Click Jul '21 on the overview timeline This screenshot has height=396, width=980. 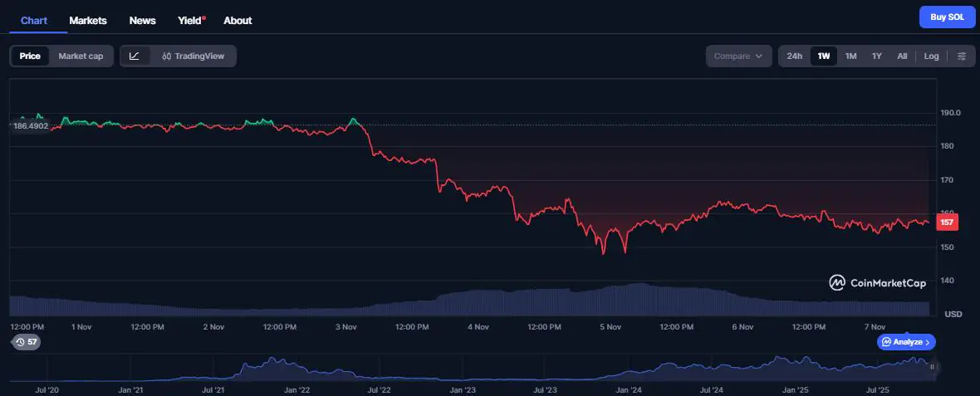[213, 389]
